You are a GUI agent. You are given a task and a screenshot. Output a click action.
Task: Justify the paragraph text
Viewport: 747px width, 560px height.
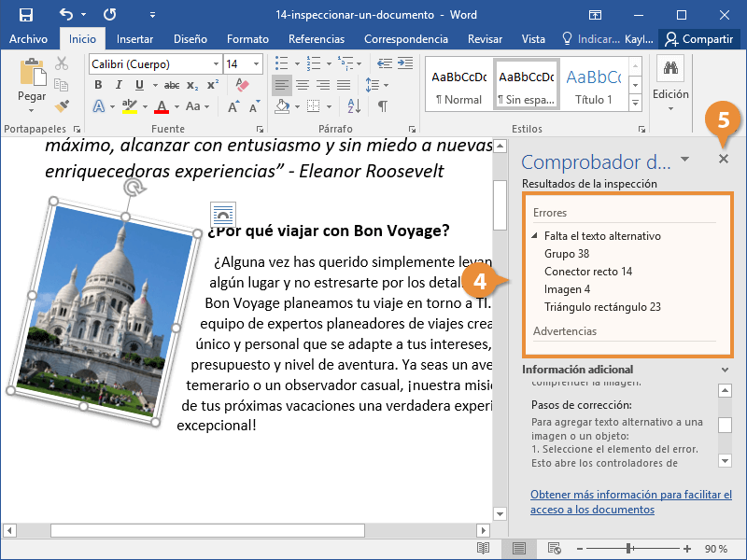[x=344, y=85]
